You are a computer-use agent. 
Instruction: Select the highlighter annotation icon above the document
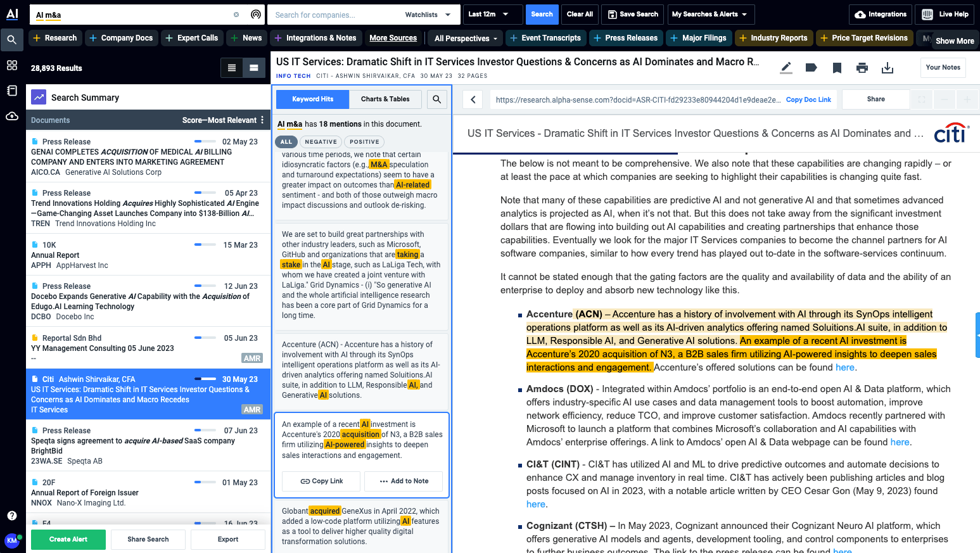pos(786,68)
